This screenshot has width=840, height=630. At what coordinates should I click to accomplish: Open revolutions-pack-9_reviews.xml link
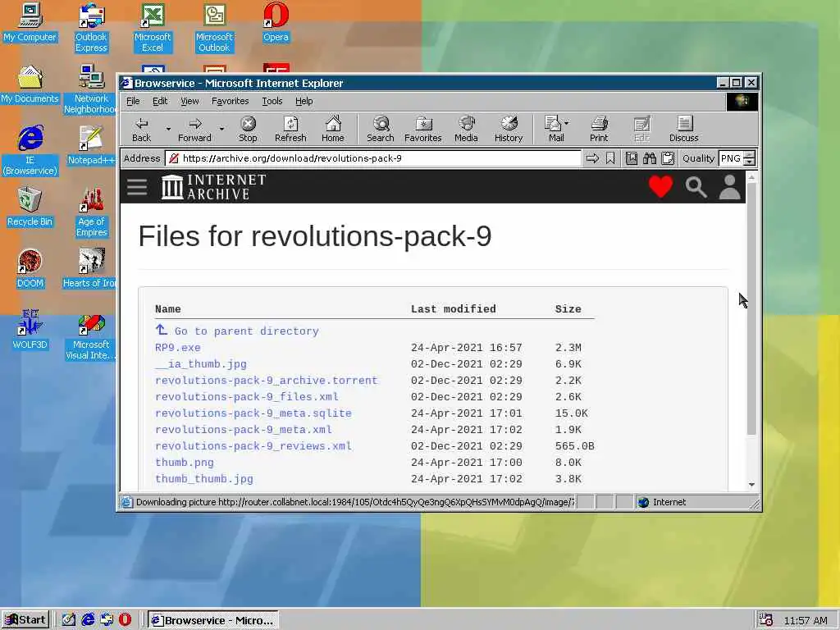(253, 446)
